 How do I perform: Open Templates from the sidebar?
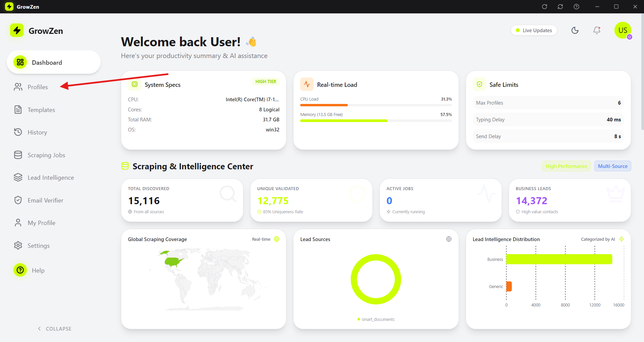(41, 110)
